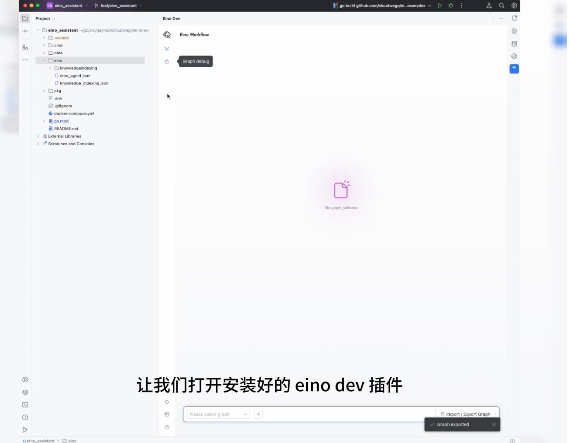Minimize the Eino Dev panel
This screenshot has height=443, width=570.
point(501,18)
